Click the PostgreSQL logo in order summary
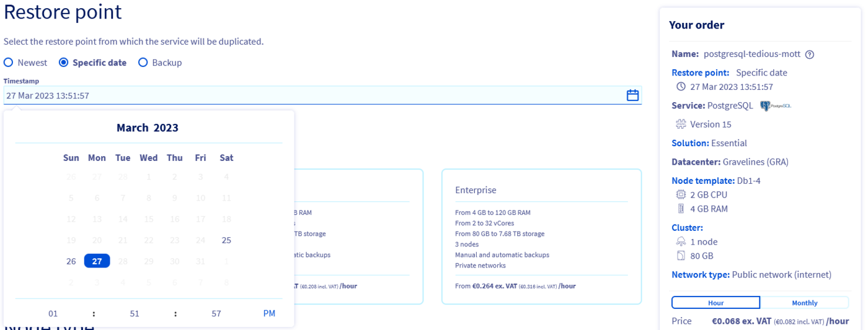Screen dimensions: 868x330 pyautogui.click(x=776, y=106)
